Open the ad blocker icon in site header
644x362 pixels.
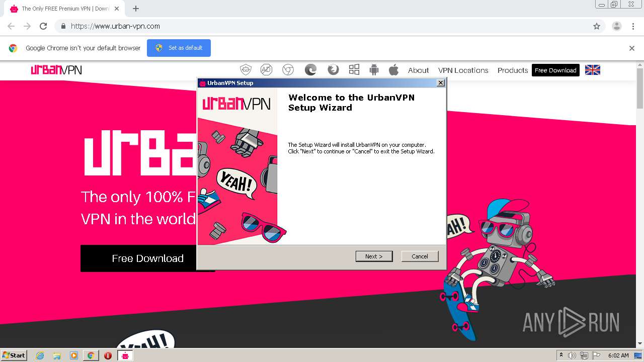point(266,70)
